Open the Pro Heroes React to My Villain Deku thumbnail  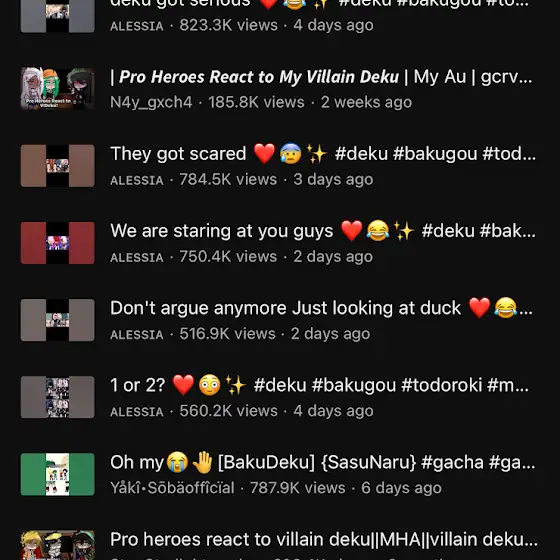click(x=58, y=89)
